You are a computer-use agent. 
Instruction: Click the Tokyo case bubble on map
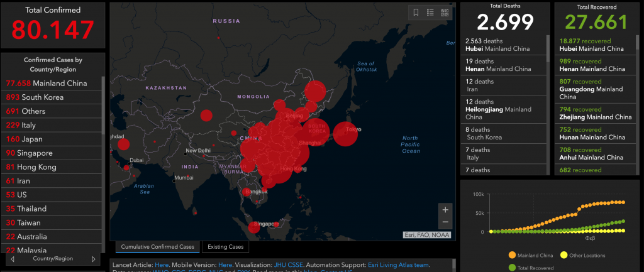(x=345, y=133)
